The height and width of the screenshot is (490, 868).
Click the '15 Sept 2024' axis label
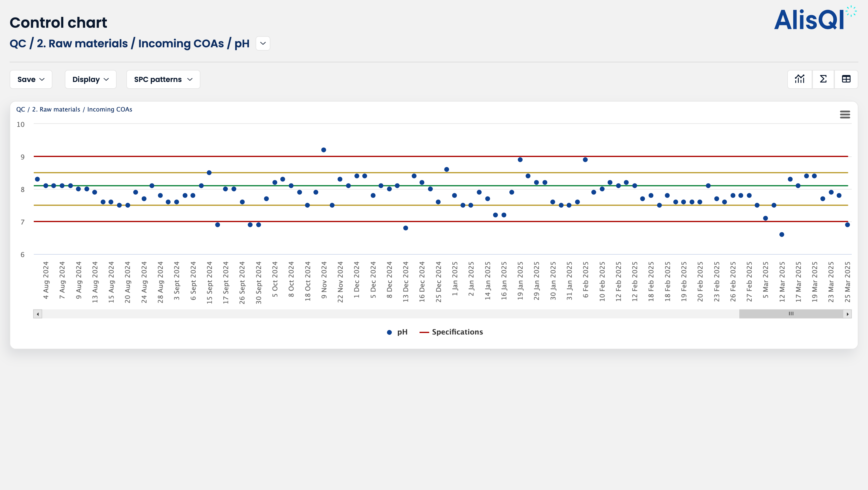click(x=209, y=282)
